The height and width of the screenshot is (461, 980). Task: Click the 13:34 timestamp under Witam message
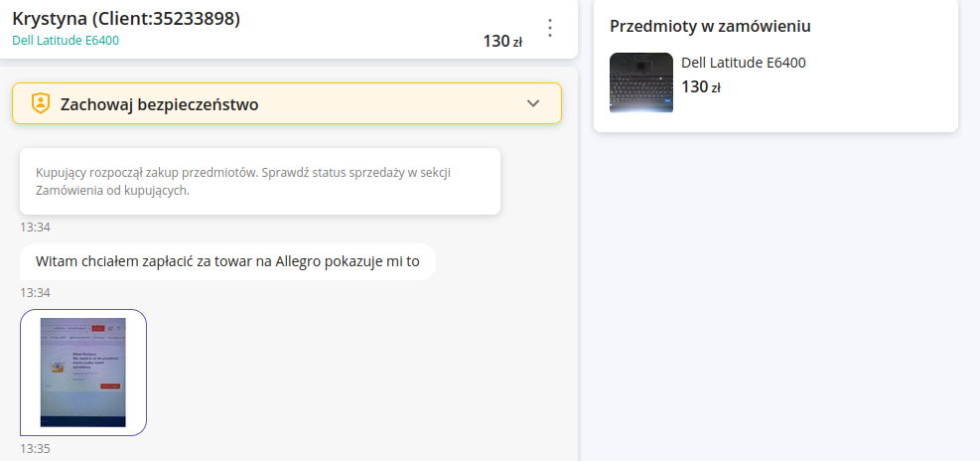[35, 293]
